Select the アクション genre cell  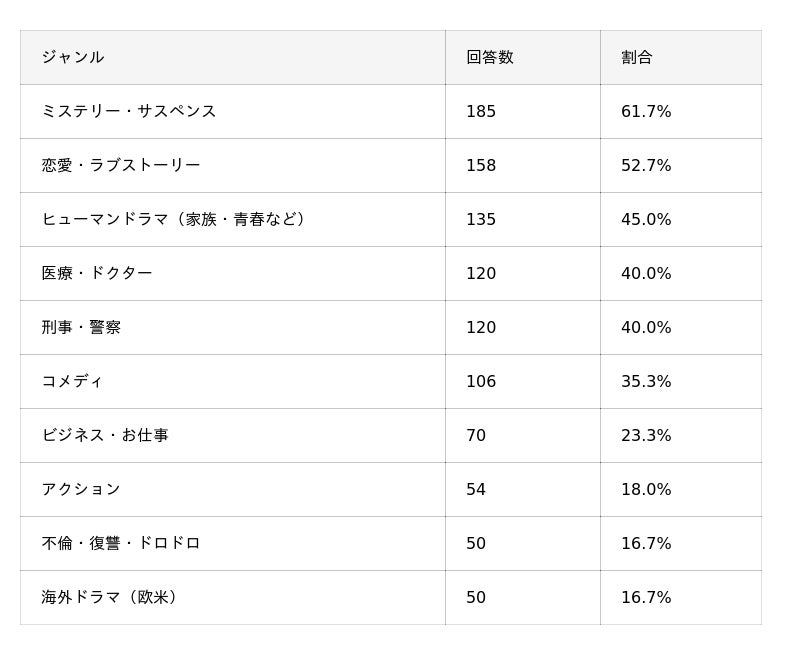pyautogui.click(x=81, y=490)
